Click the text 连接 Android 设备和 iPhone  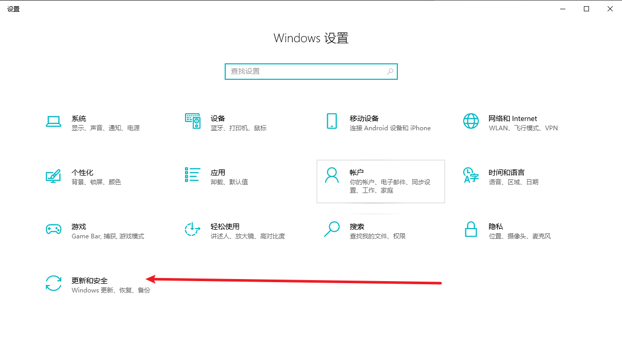point(390,128)
